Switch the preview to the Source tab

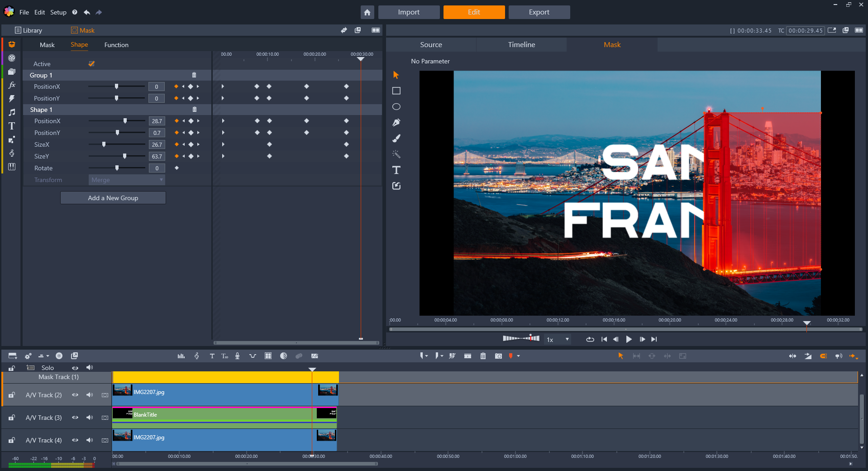[430, 44]
